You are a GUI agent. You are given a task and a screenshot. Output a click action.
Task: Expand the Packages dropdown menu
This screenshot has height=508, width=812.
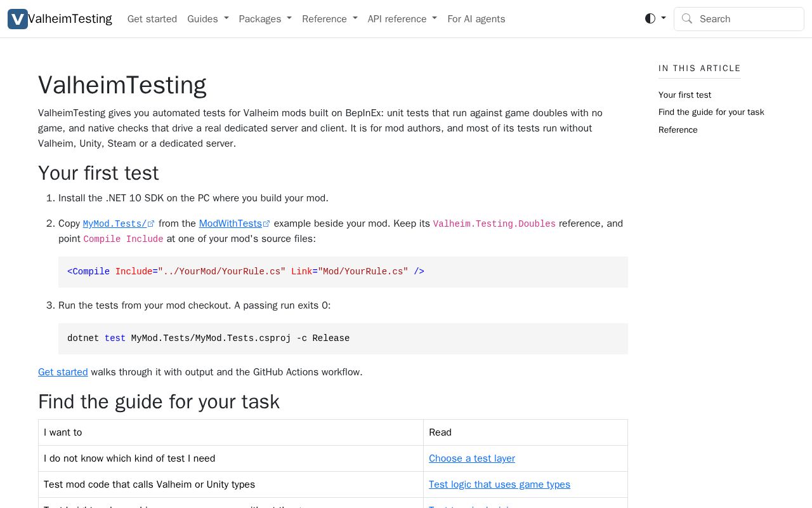(265, 19)
